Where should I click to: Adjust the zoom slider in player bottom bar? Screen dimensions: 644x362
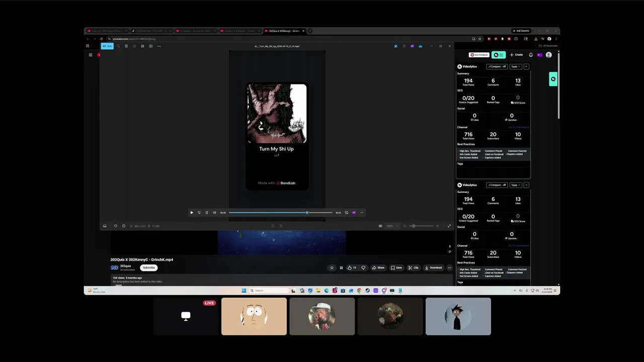click(x=421, y=226)
